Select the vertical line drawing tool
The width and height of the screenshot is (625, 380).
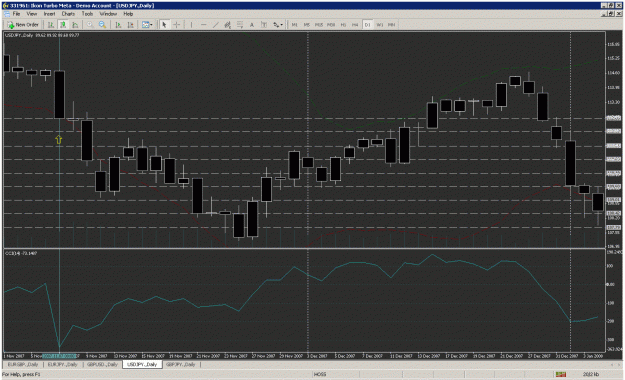tap(191, 25)
